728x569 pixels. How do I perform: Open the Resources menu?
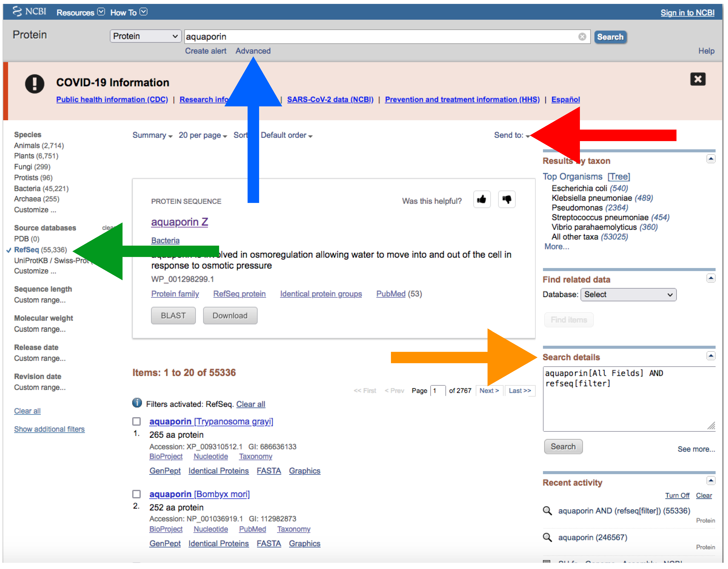click(80, 13)
